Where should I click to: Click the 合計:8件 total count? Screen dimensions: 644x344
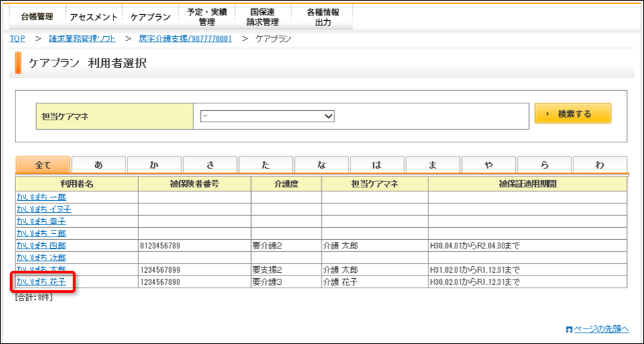(x=34, y=297)
